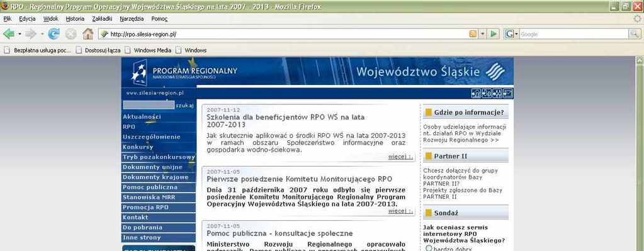Open Dokumenty krajowe in the sidebar

pyautogui.click(x=159, y=177)
